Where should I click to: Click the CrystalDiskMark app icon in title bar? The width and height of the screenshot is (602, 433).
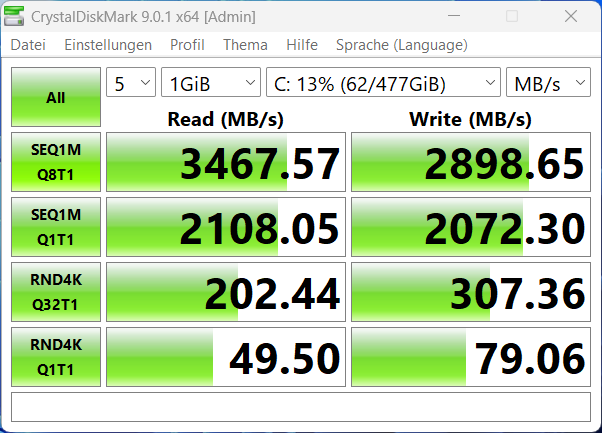tap(16, 16)
